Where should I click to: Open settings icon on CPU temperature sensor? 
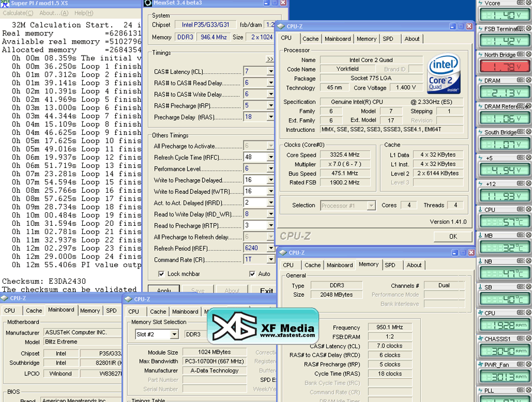[521, 209]
